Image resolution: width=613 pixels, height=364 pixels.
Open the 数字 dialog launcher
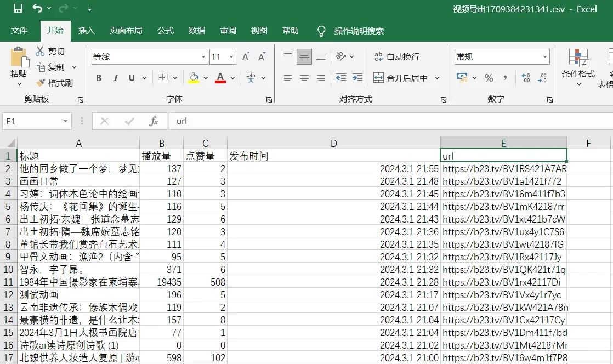tap(549, 100)
